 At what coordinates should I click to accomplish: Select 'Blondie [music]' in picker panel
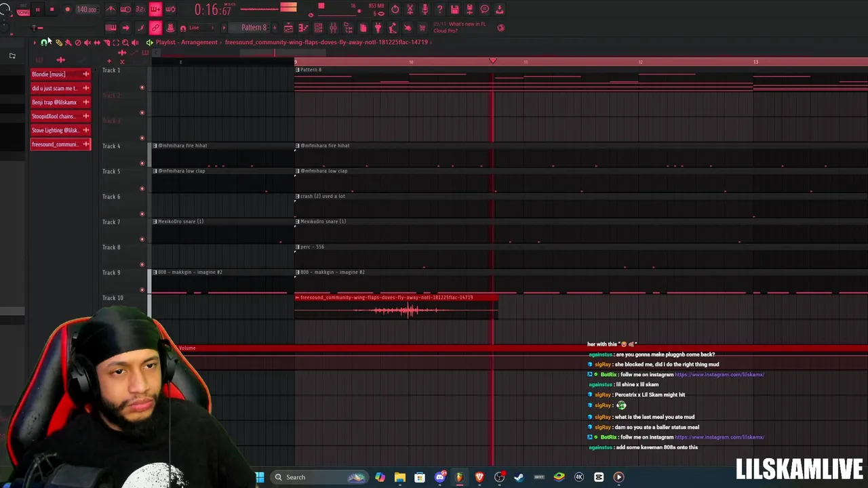pyautogui.click(x=60, y=74)
